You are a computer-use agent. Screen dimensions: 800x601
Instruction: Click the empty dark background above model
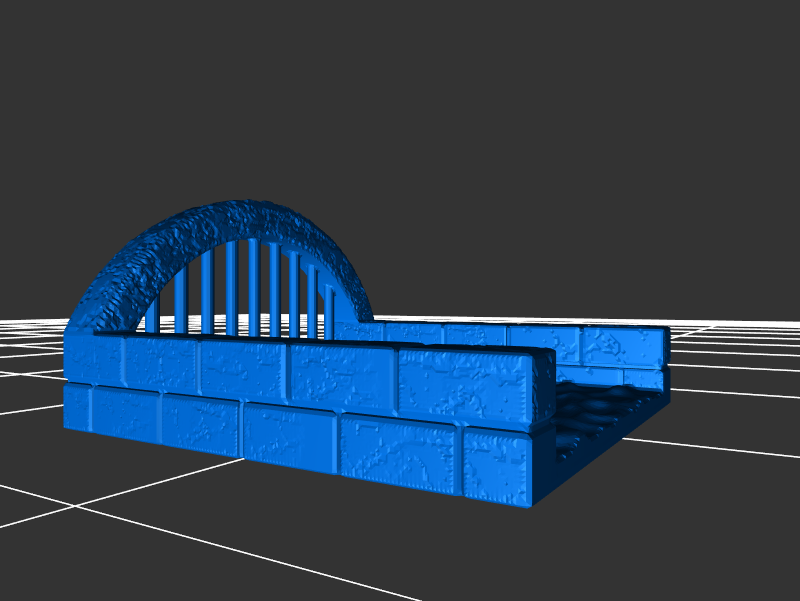(400, 100)
